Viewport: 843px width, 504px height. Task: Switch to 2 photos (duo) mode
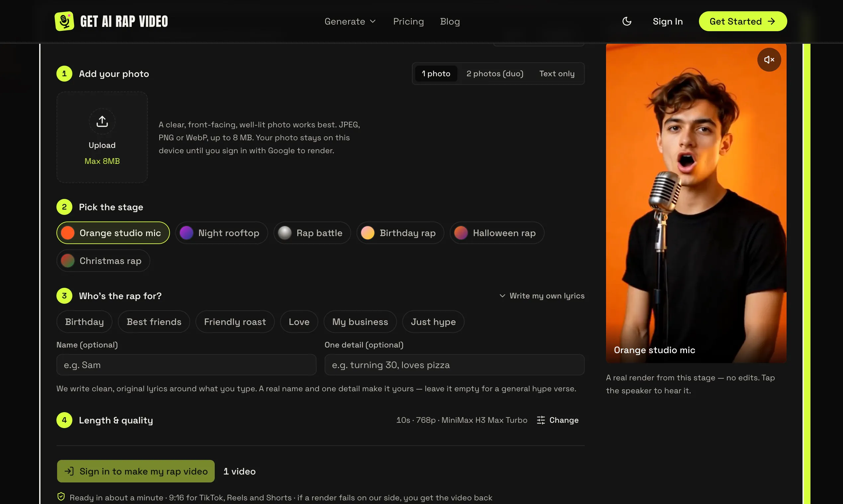click(x=495, y=74)
